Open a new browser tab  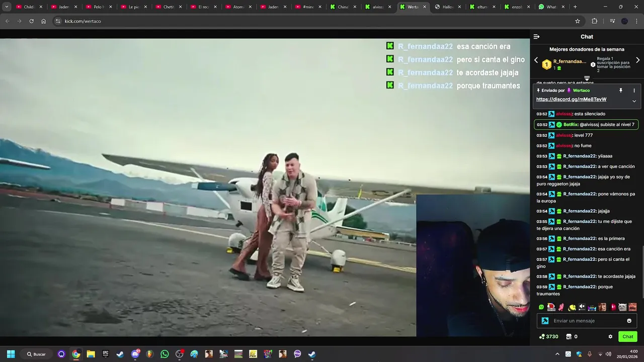coord(575,7)
